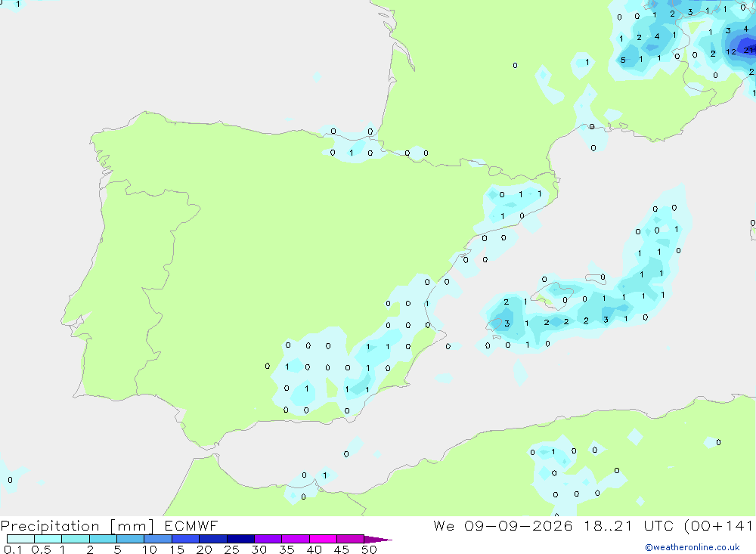The height and width of the screenshot is (554, 756).
Task: Click the ECMWF model name label
Action: pyautogui.click(x=191, y=525)
